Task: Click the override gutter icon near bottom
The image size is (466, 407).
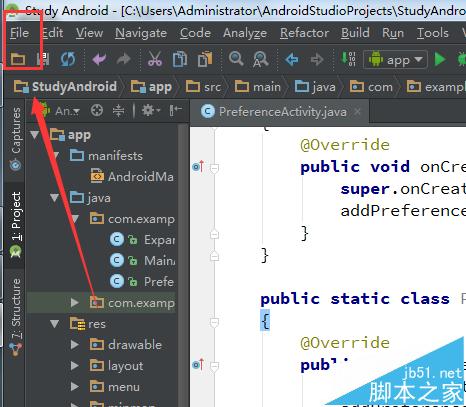Action: tap(198, 365)
